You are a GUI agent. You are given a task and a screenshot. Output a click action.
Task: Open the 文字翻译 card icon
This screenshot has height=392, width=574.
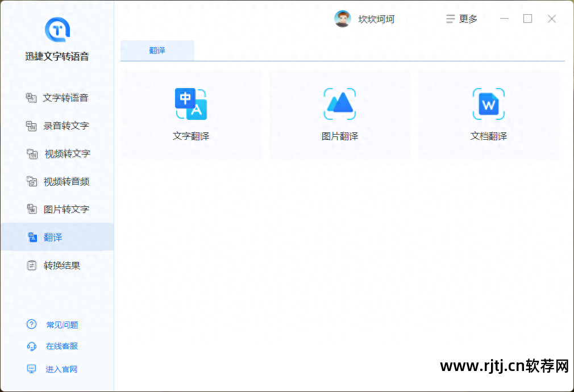(191, 103)
